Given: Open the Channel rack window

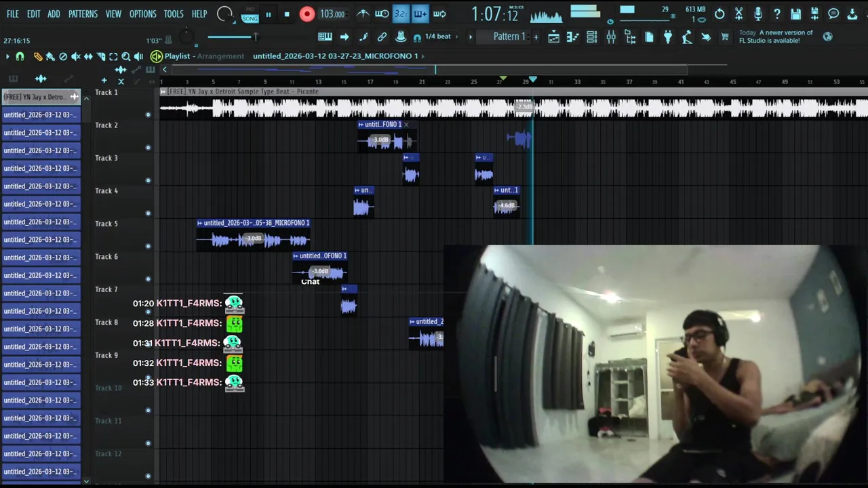Looking at the screenshot, I should 592,37.
